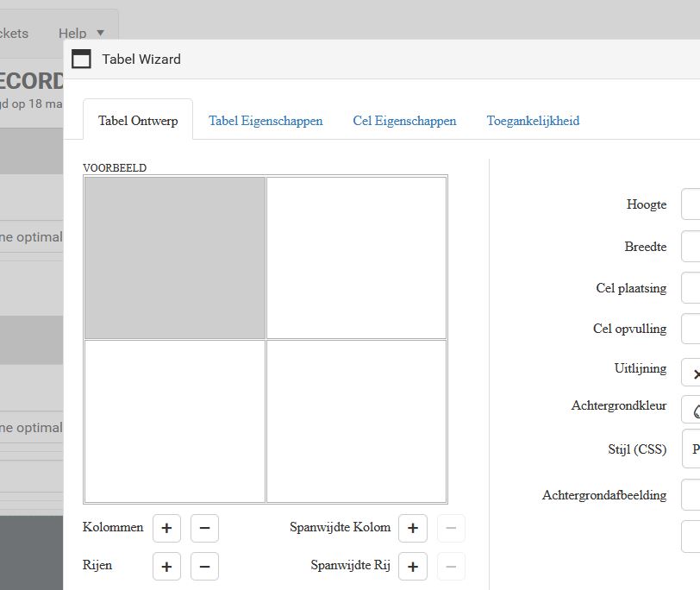Select the Tabel Ontwerp tab
This screenshot has height=590, width=700.
(138, 121)
